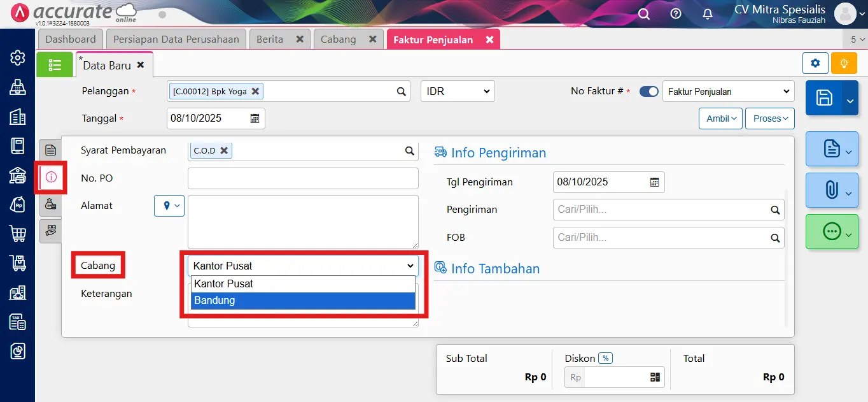Click the Proses button
The image size is (868, 402).
769,118
